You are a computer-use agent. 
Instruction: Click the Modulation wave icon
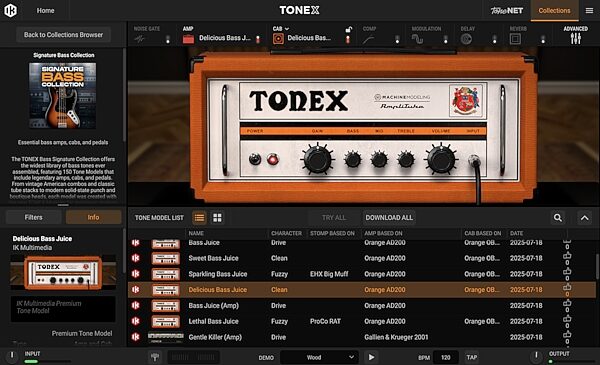[x=417, y=39]
